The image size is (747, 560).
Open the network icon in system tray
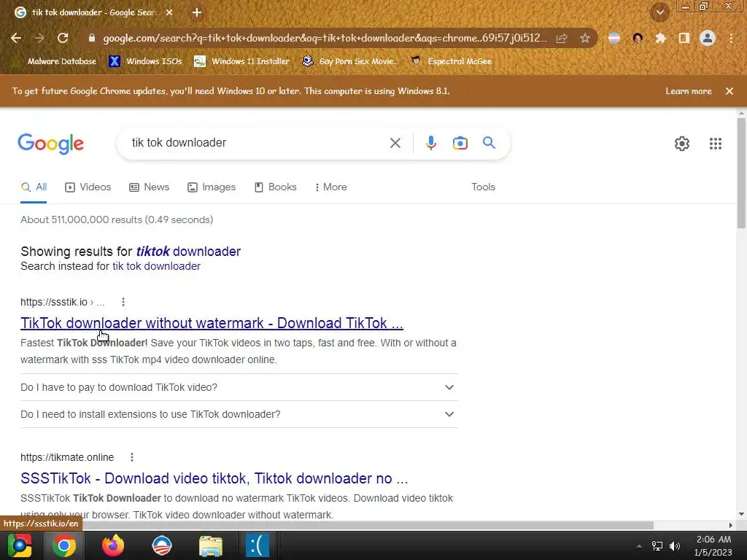pyautogui.click(x=657, y=545)
